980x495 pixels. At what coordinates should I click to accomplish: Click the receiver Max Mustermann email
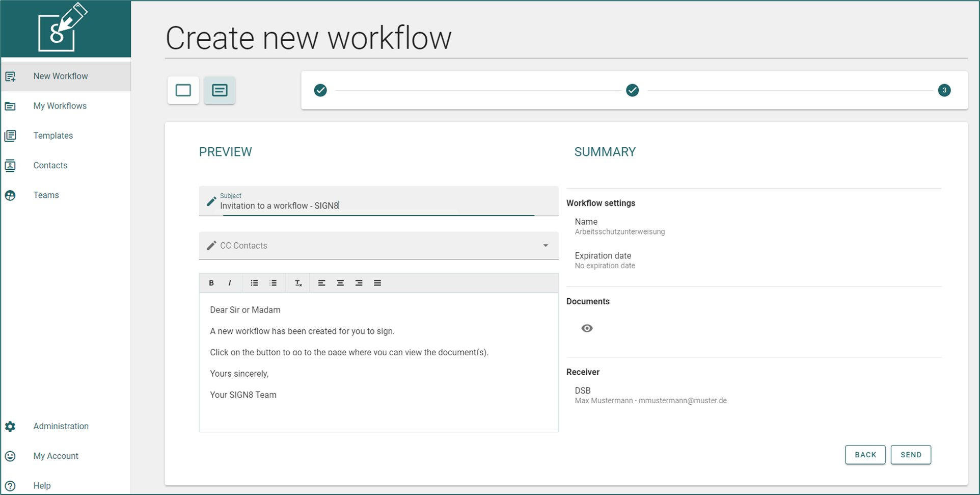(650, 401)
